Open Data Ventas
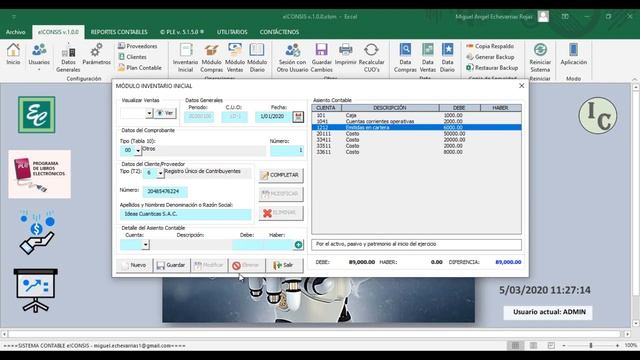The image size is (640, 360). tap(427, 58)
